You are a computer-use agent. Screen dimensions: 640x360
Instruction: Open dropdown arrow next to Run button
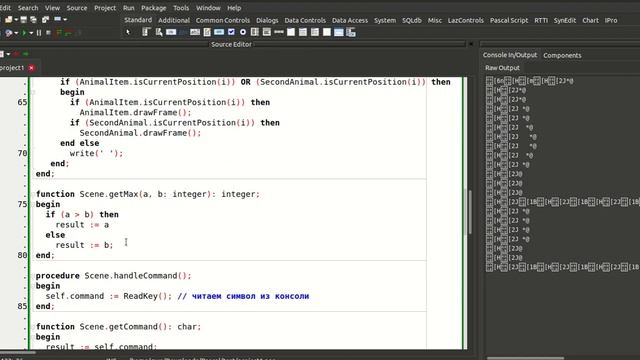click(x=31, y=33)
